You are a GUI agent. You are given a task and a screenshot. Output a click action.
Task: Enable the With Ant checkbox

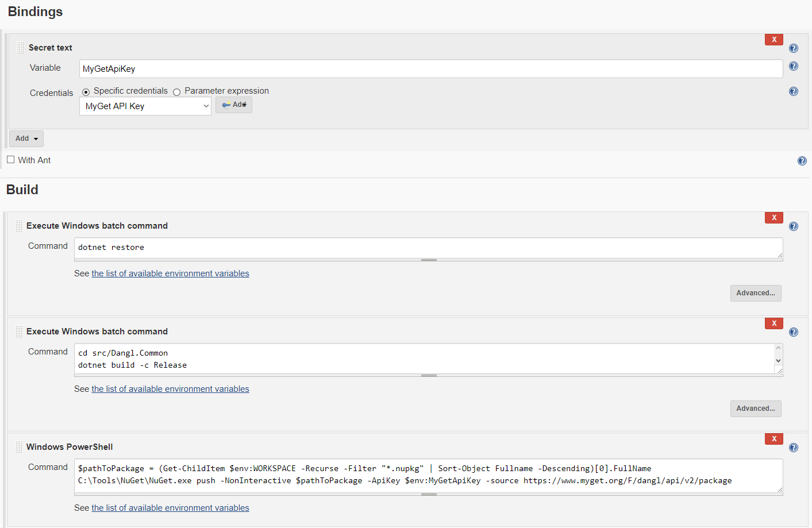[x=11, y=160]
